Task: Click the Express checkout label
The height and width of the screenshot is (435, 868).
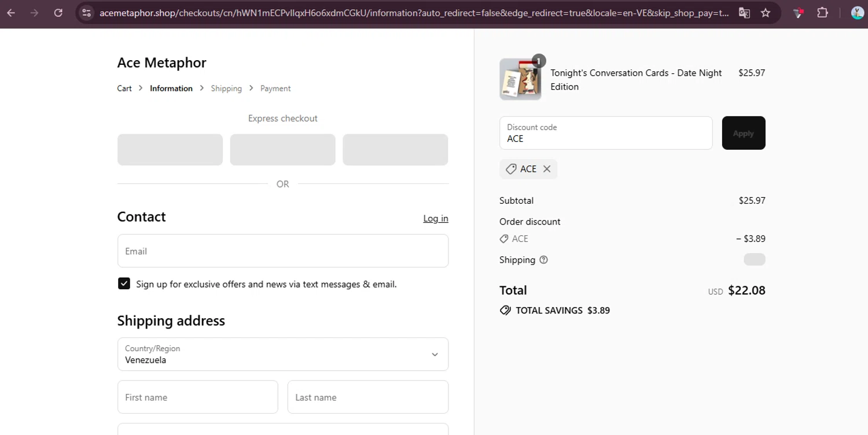Action: [283, 118]
